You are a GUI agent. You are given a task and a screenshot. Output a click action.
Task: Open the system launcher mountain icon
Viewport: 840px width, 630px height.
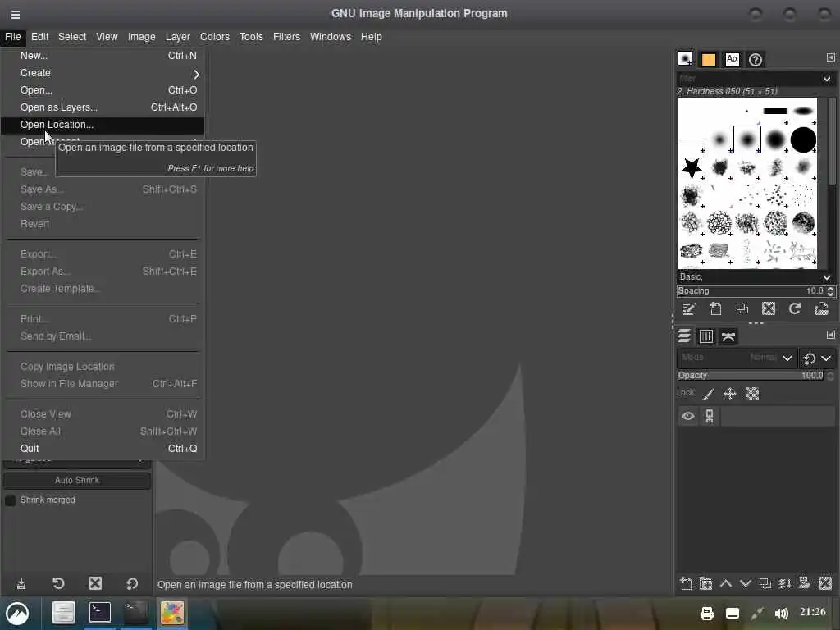point(17,614)
